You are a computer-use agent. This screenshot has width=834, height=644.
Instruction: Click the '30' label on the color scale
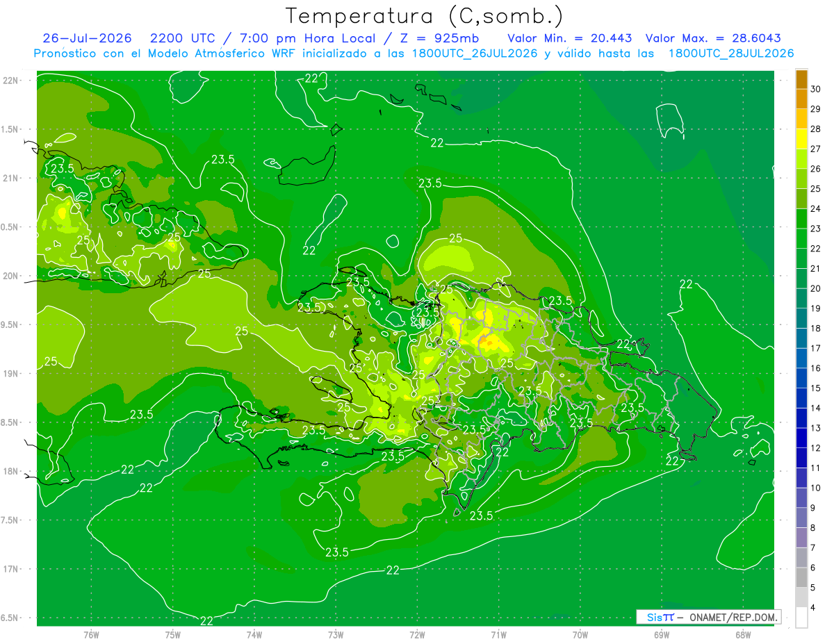pos(816,89)
